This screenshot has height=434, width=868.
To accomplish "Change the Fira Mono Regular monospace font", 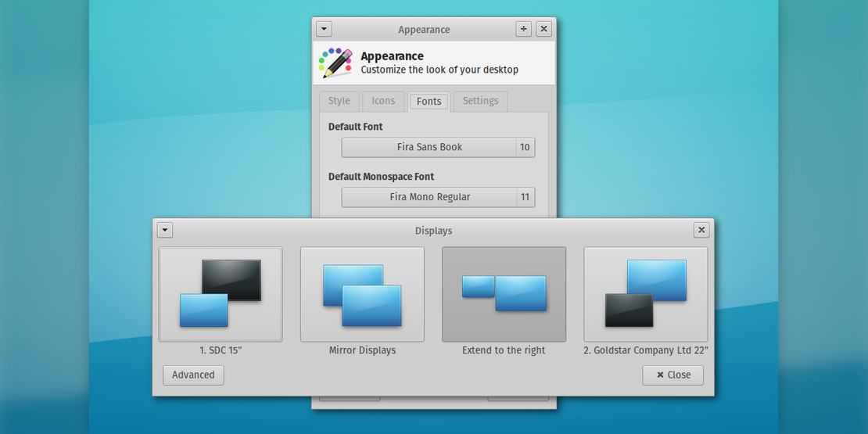I will (x=438, y=197).
